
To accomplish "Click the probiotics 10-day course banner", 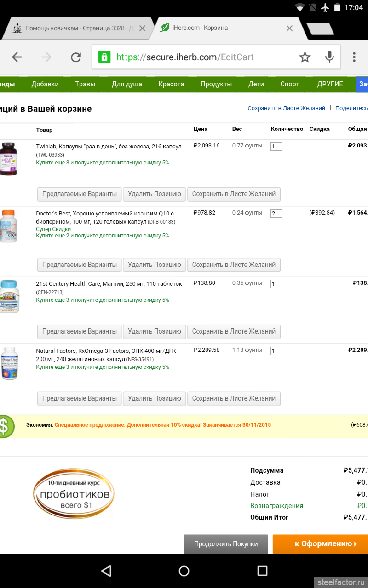I will pos(74,494).
